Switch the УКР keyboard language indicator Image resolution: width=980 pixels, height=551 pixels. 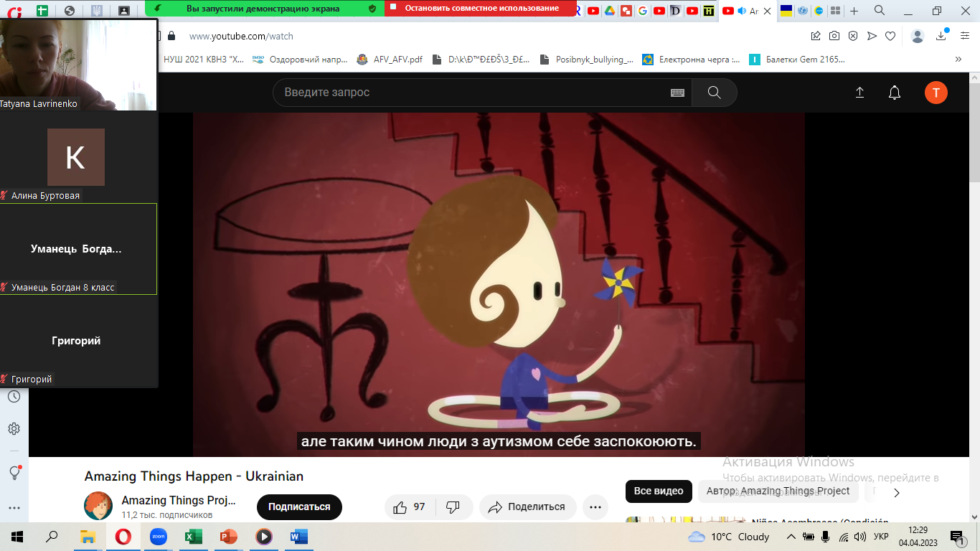pyautogui.click(x=882, y=537)
